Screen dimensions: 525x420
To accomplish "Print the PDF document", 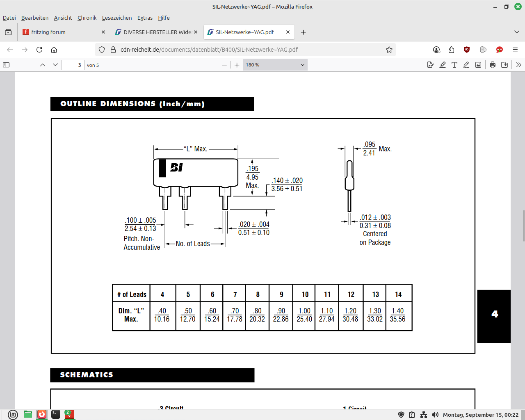I will (x=493, y=65).
